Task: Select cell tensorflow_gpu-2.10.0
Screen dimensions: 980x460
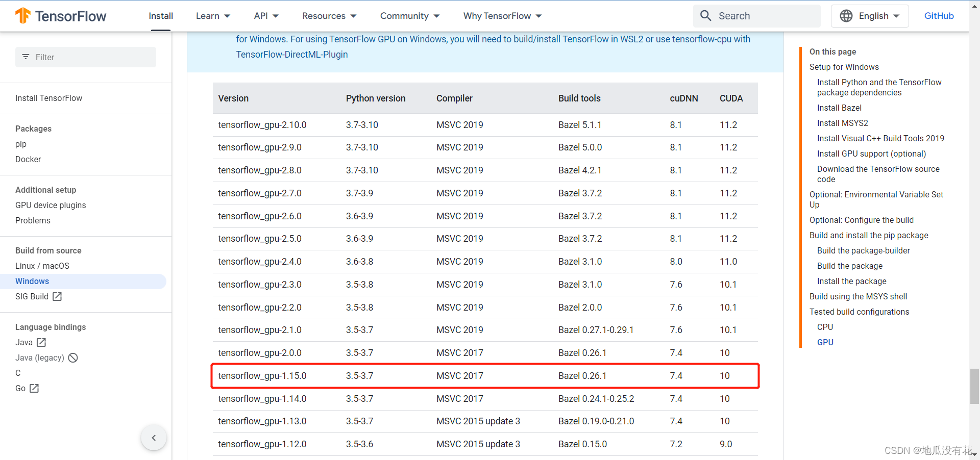Action: (x=262, y=125)
